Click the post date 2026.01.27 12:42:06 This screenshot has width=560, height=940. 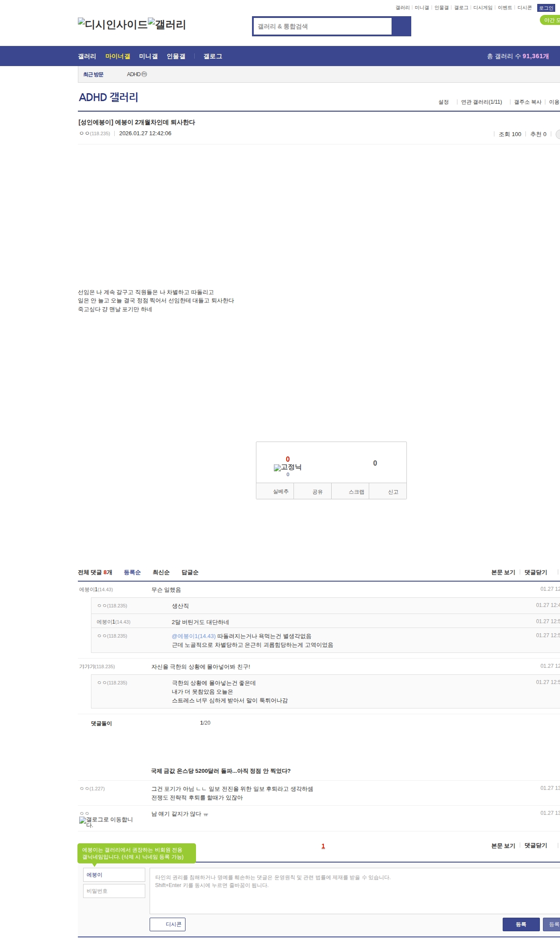point(145,133)
